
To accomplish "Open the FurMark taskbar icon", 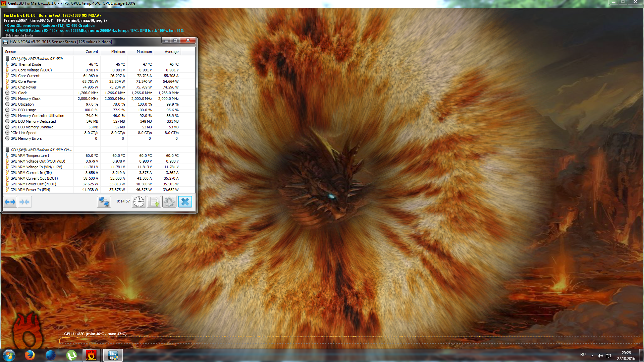I will coord(91,355).
